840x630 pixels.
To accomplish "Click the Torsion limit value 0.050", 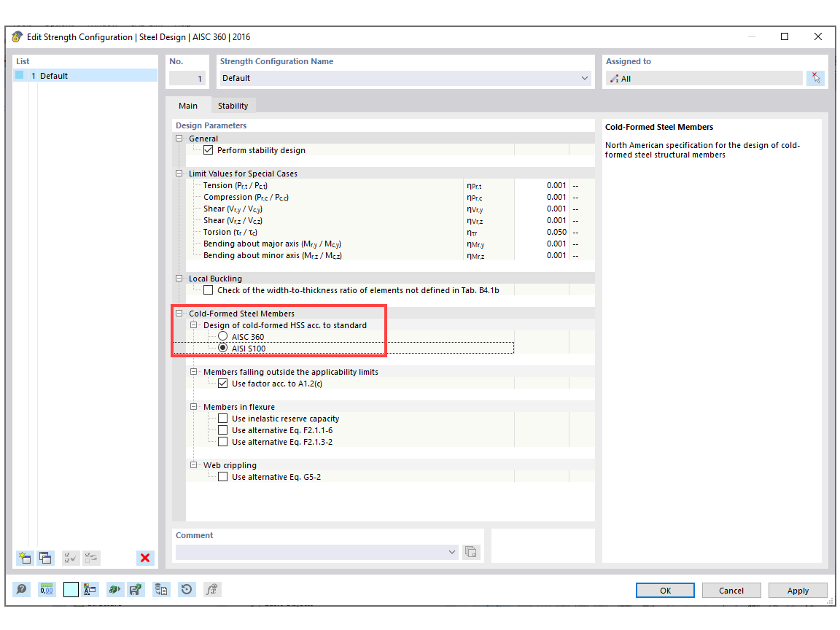I will (556, 232).
